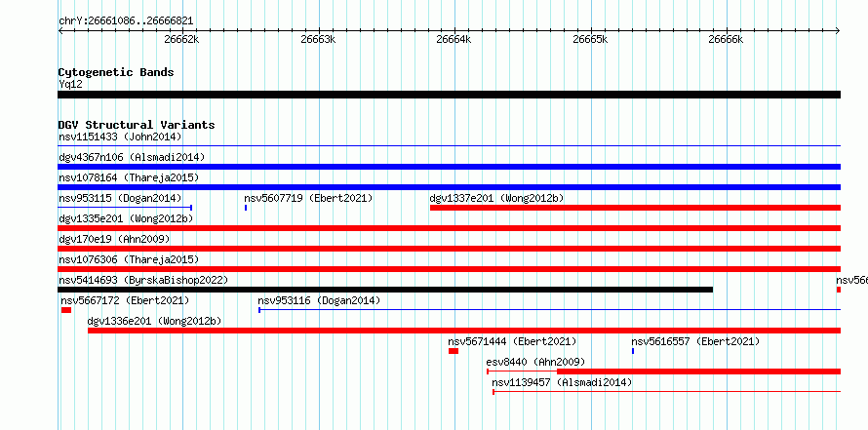This screenshot has width=868, height=430.
Task: Open variant dgv1337e201 (Wong2012b) label
Action: [497, 198]
